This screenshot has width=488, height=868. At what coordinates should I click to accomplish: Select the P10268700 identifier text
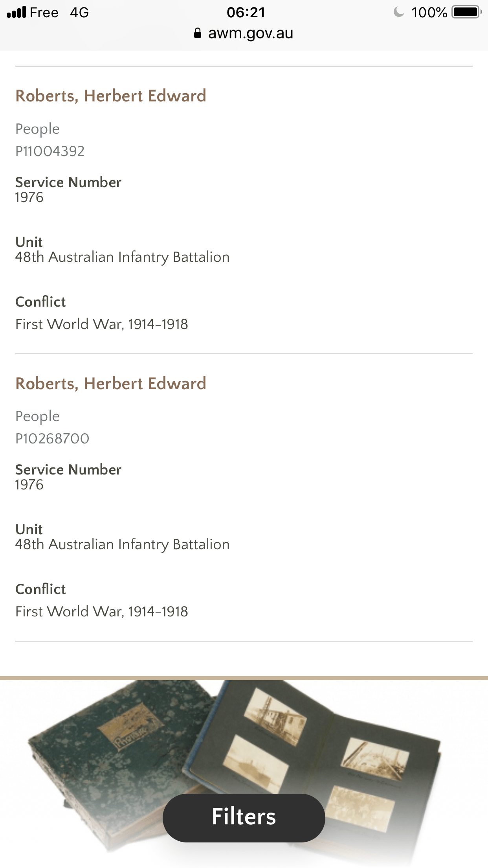(52, 438)
